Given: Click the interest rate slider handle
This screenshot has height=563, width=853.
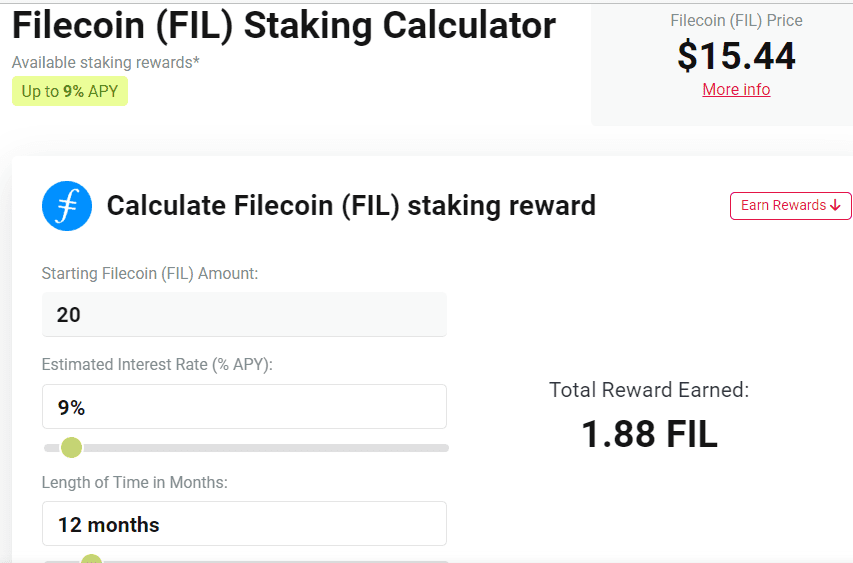Looking at the screenshot, I should pyautogui.click(x=71, y=448).
